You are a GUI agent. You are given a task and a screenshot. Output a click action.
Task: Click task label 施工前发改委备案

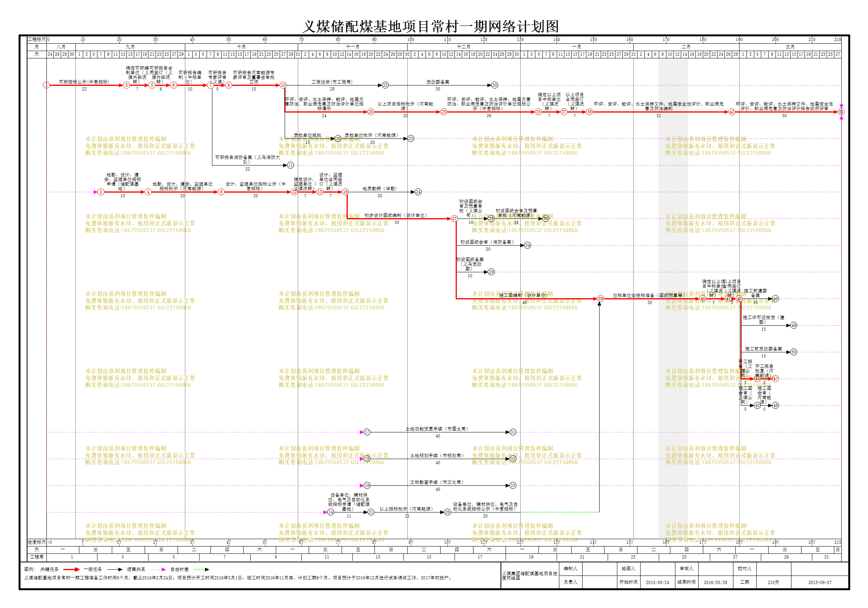pyautogui.click(x=764, y=349)
